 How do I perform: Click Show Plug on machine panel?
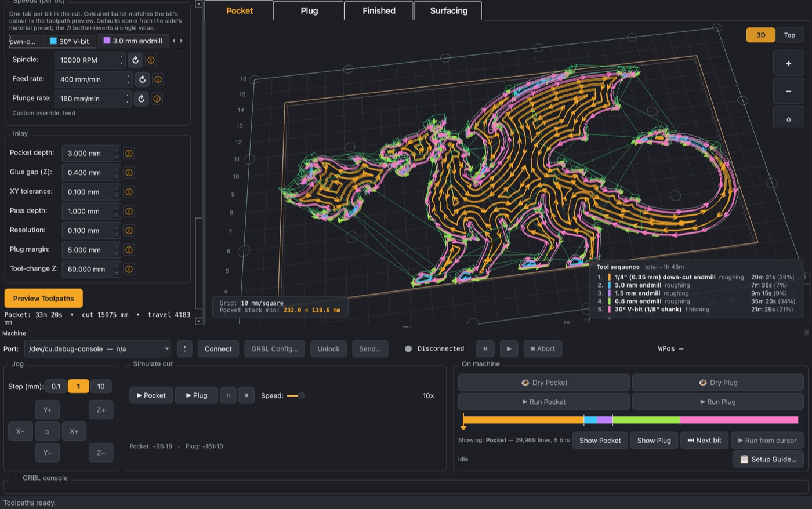654,441
